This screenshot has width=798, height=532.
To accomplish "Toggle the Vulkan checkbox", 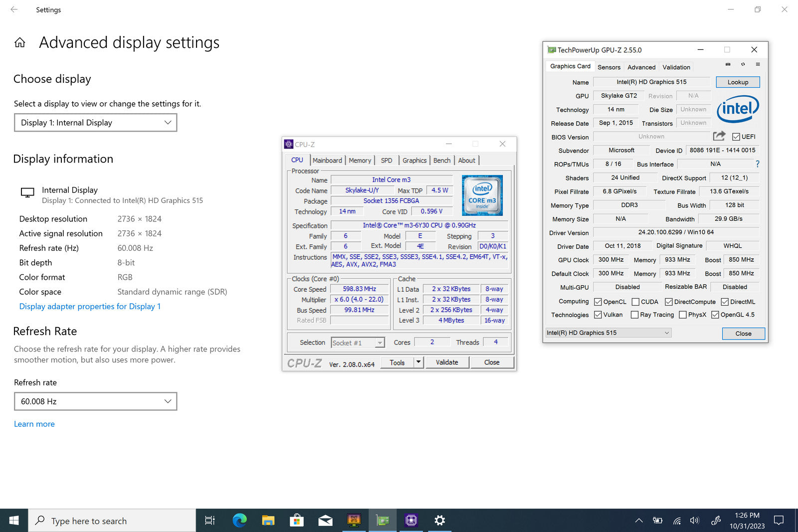I will click(598, 315).
